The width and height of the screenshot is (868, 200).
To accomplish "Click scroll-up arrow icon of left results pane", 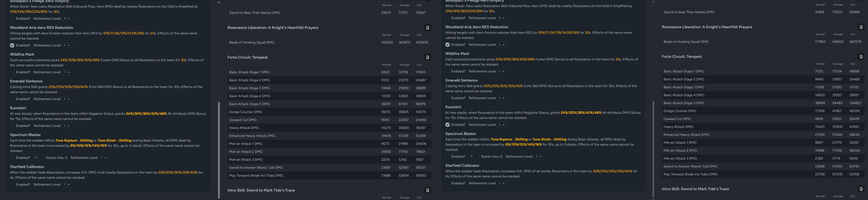I will pos(219,2).
